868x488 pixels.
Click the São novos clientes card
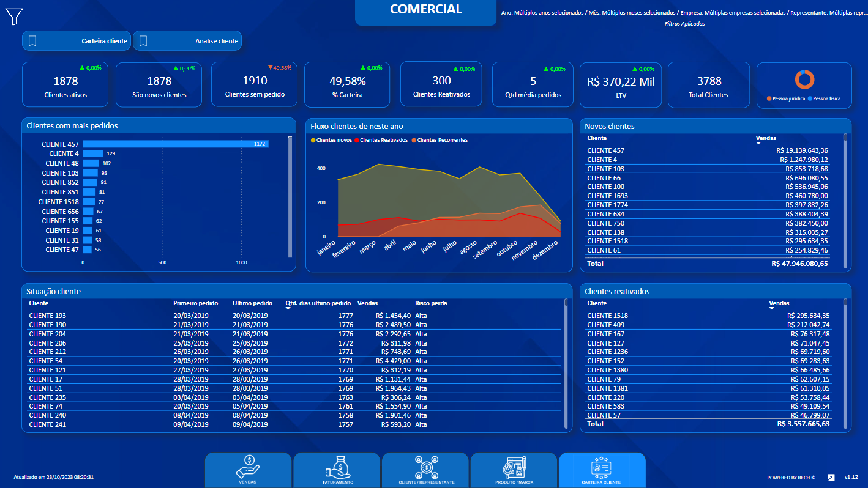[159, 84]
